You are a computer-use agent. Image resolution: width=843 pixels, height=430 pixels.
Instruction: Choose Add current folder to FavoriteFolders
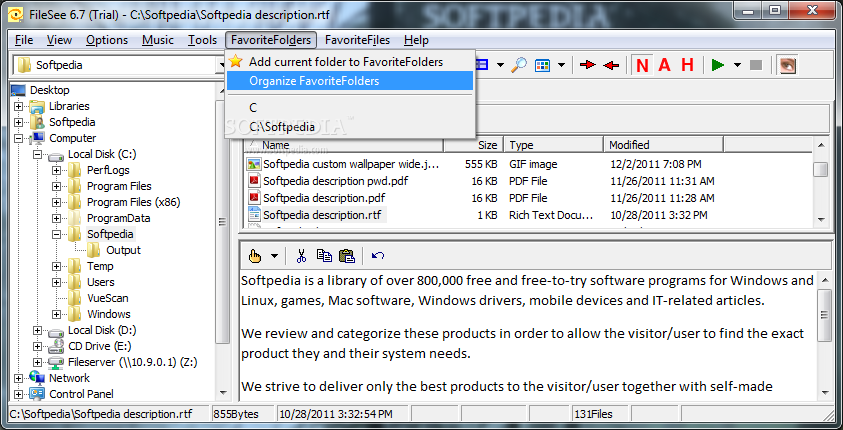pos(351,62)
